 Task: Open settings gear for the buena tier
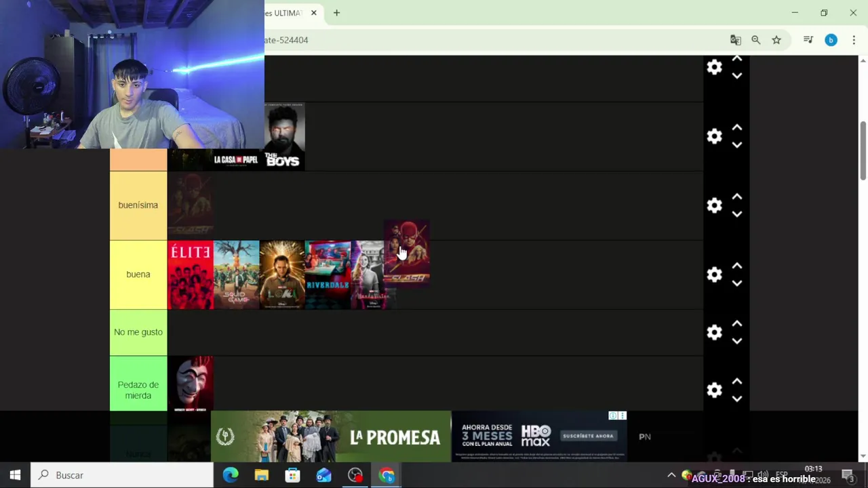[x=714, y=274]
